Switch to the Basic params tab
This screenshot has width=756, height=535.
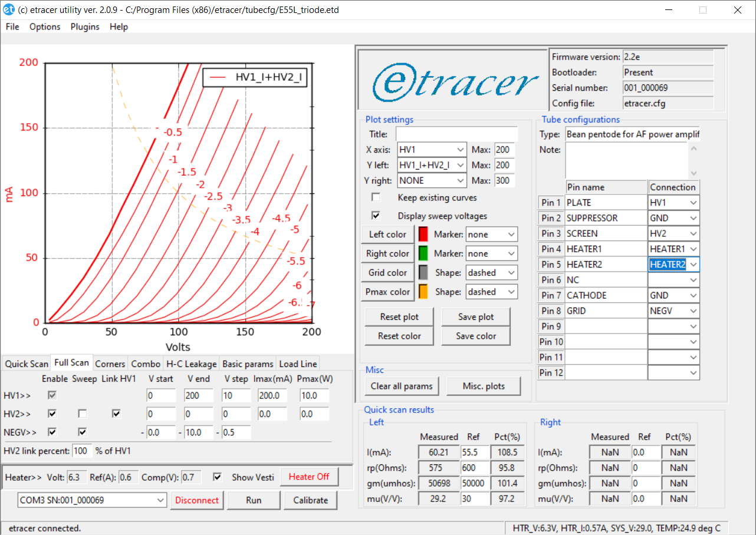click(x=248, y=364)
